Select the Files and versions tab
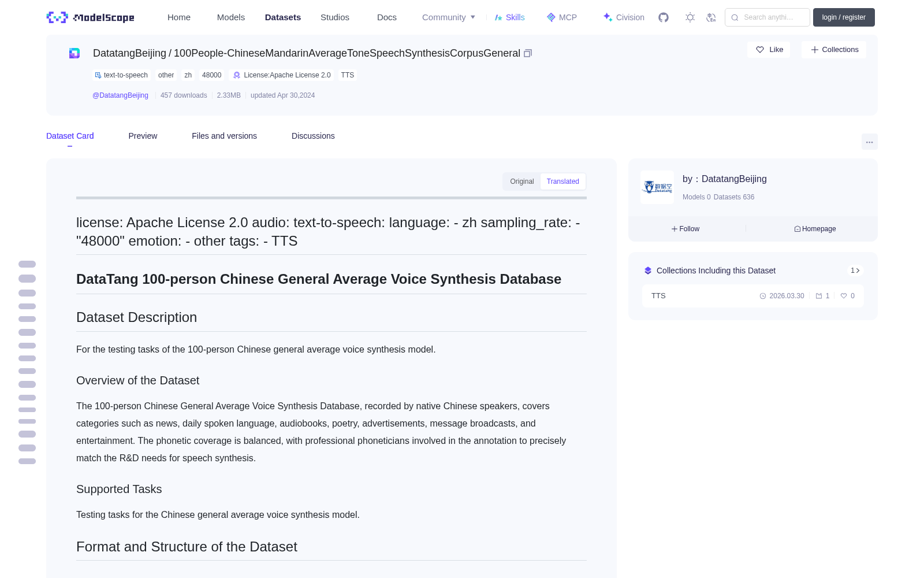This screenshot has height=578, width=924. pos(224,136)
